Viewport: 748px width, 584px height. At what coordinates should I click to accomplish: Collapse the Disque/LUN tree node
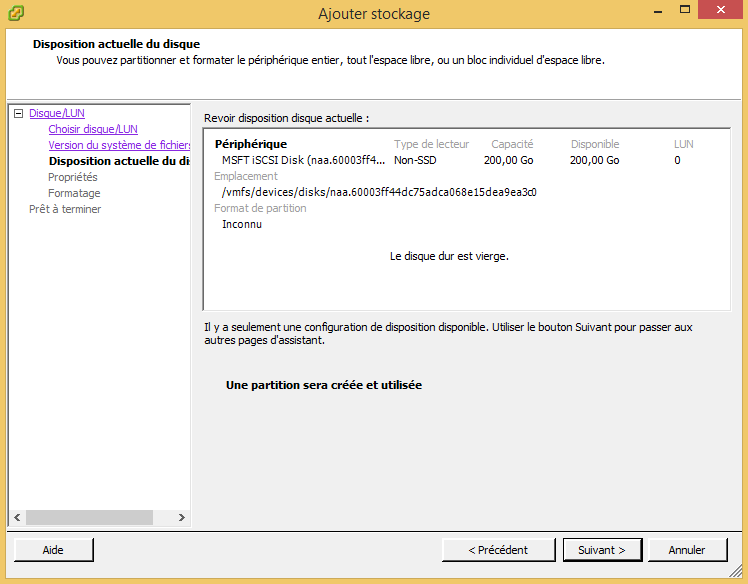[18, 114]
